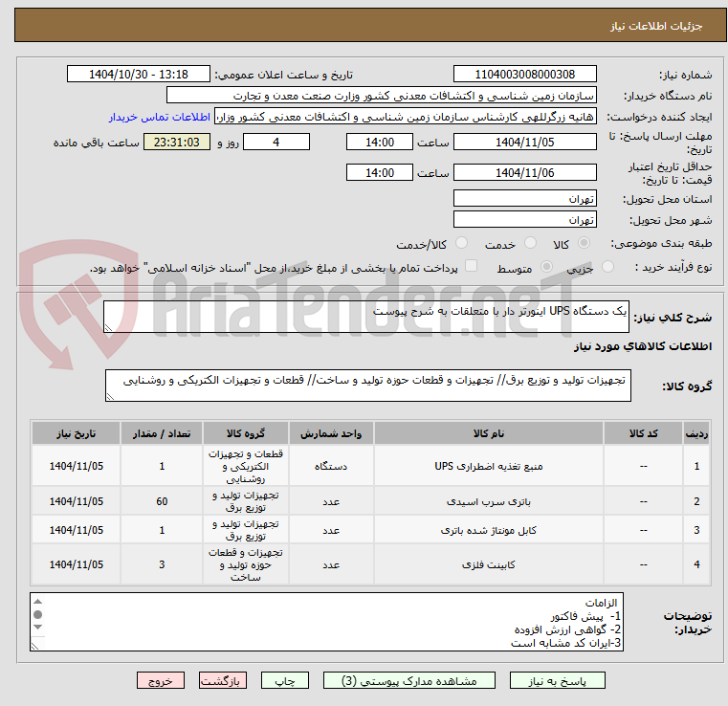Click the چاپ print button
This screenshot has height=706, width=728.
(285, 680)
